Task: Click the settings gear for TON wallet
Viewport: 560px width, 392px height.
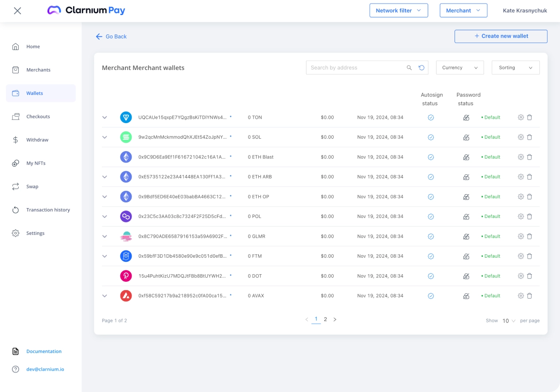Action: pos(521,117)
